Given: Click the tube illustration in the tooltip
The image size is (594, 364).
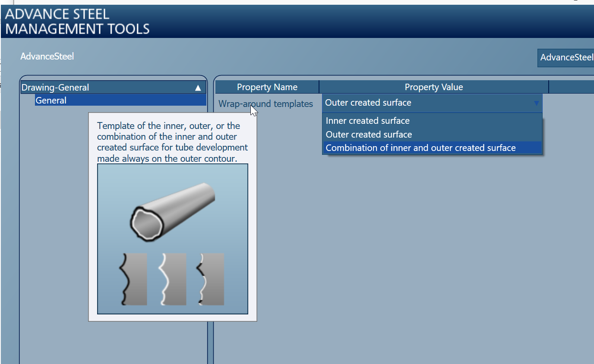Looking at the screenshot, I should pos(172,211).
